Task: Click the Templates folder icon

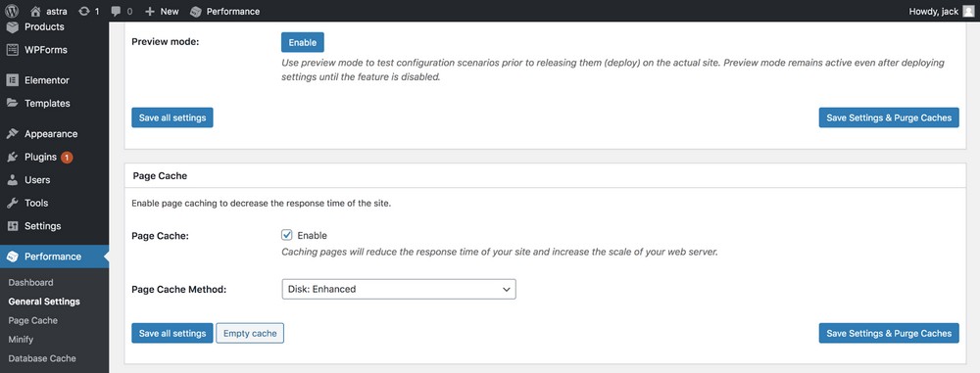Action: point(12,103)
